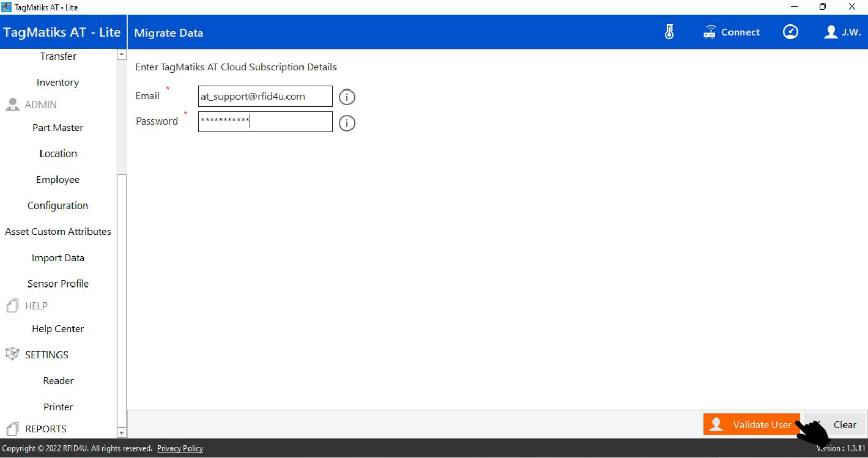Open Part Master in the sidebar
The image size is (868, 458).
(x=58, y=128)
